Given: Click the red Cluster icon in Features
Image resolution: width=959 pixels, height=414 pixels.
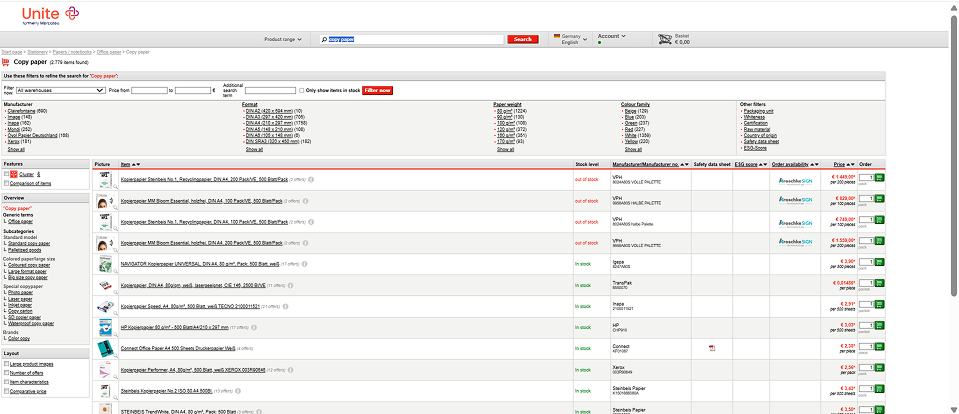Looking at the screenshot, I should 14,174.
